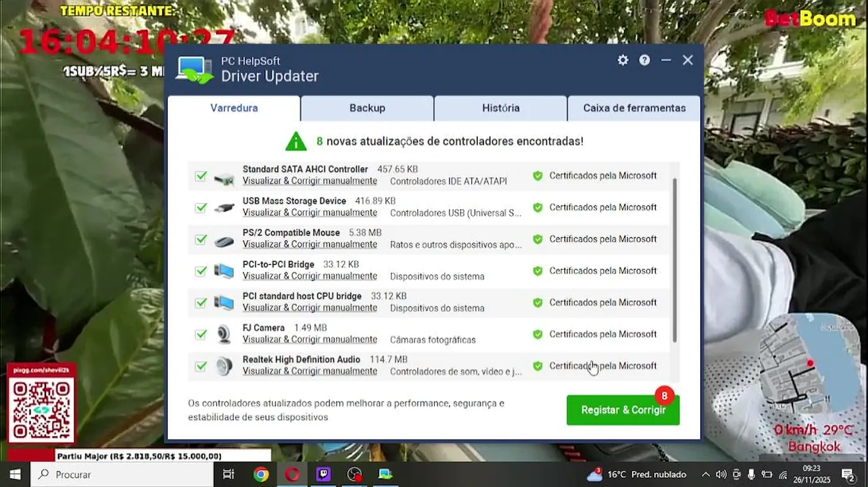Screen dimensions: 868x487
Task: Open the notification center icon
Action: [848, 474]
